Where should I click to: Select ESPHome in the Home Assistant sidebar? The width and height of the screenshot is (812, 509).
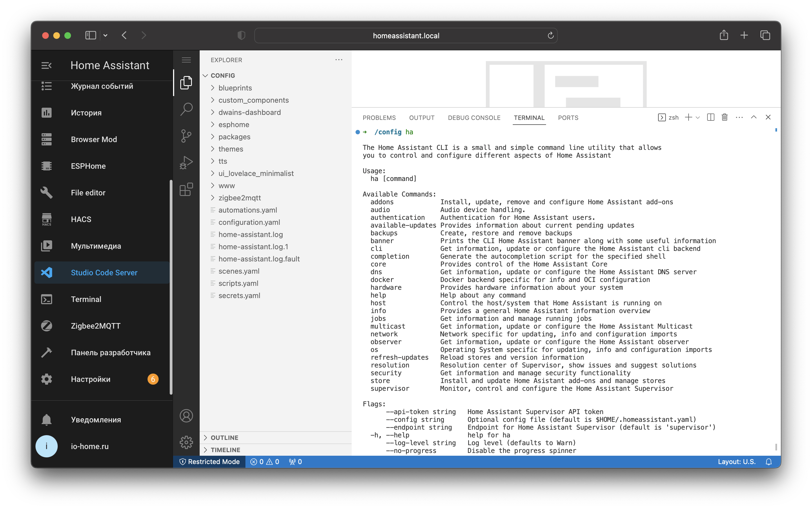[x=88, y=166]
